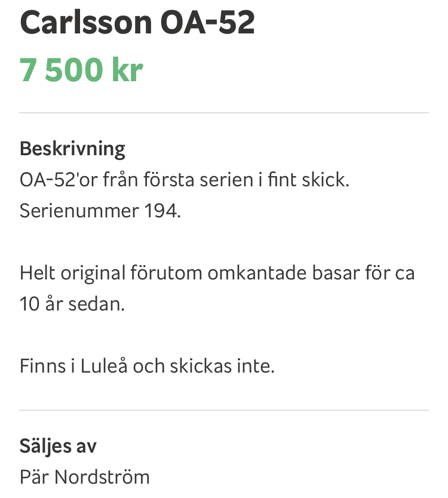The width and height of the screenshot is (448, 498).
Task: Click the serial number 194
Action: [162, 210]
